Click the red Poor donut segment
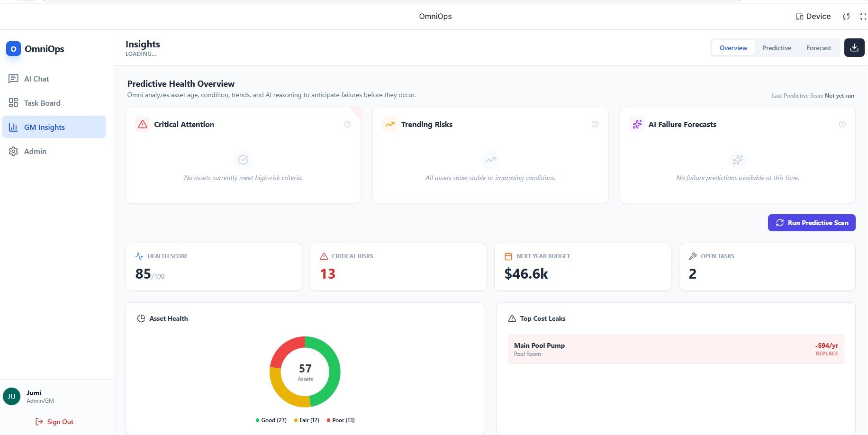The width and height of the screenshot is (868, 435). (x=283, y=350)
